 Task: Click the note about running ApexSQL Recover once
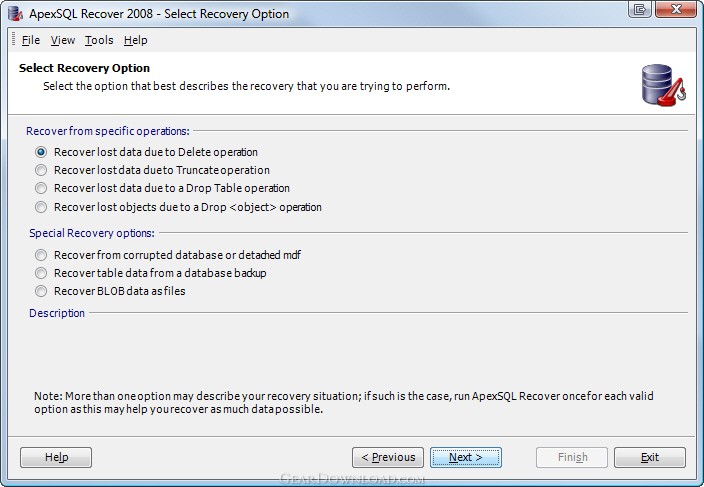343,403
